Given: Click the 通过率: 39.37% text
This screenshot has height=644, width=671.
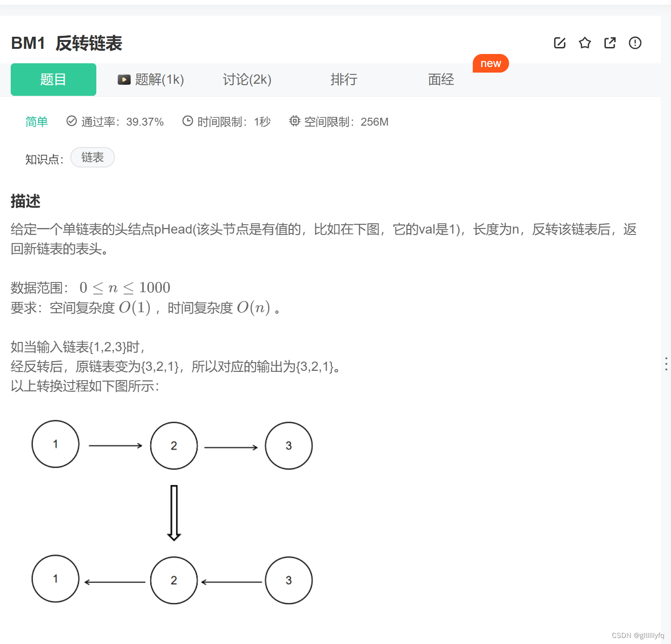Looking at the screenshot, I should coord(122,122).
